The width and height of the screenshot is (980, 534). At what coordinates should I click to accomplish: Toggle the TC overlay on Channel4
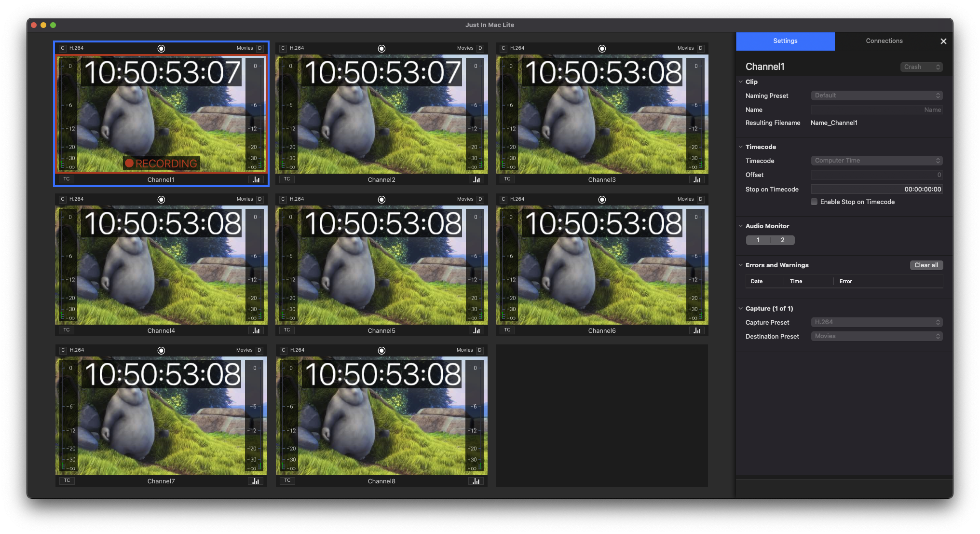point(67,330)
